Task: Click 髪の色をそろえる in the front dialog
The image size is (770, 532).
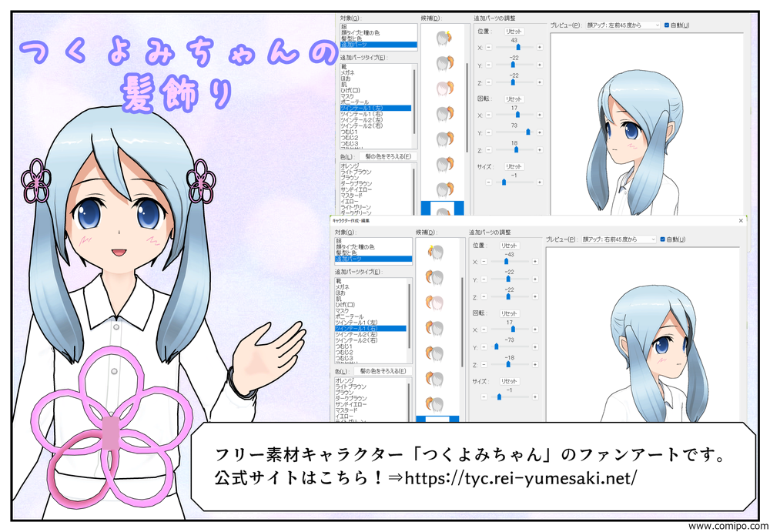Action: 383,371
